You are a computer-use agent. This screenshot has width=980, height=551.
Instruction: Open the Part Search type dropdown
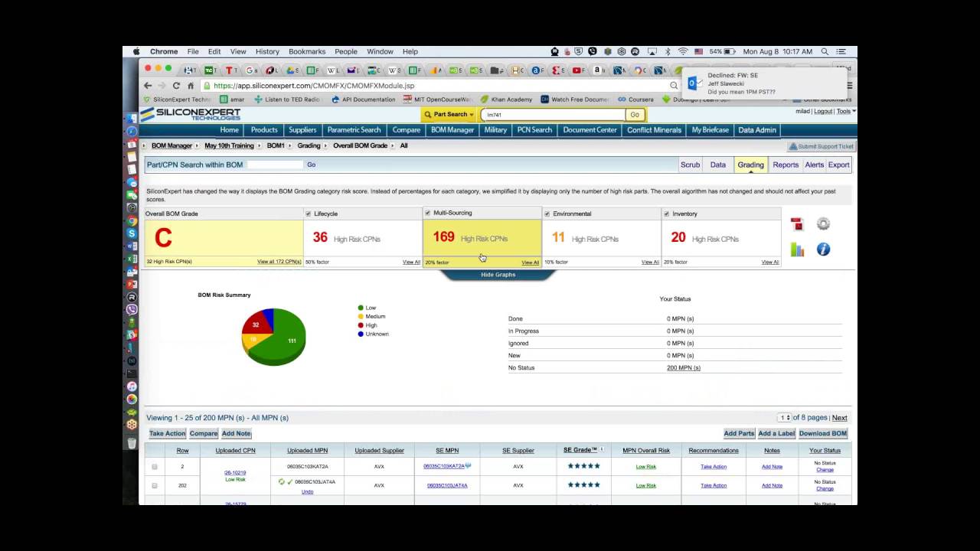[449, 115]
